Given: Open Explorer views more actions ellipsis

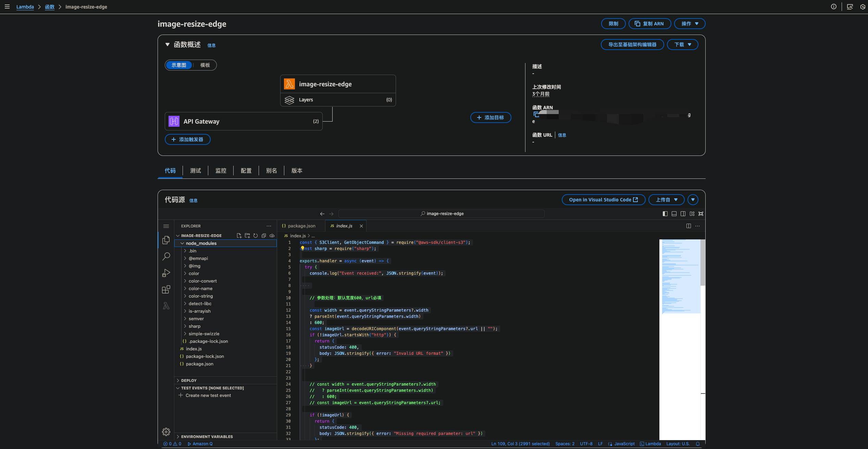Looking at the screenshot, I should click(269, 226).
